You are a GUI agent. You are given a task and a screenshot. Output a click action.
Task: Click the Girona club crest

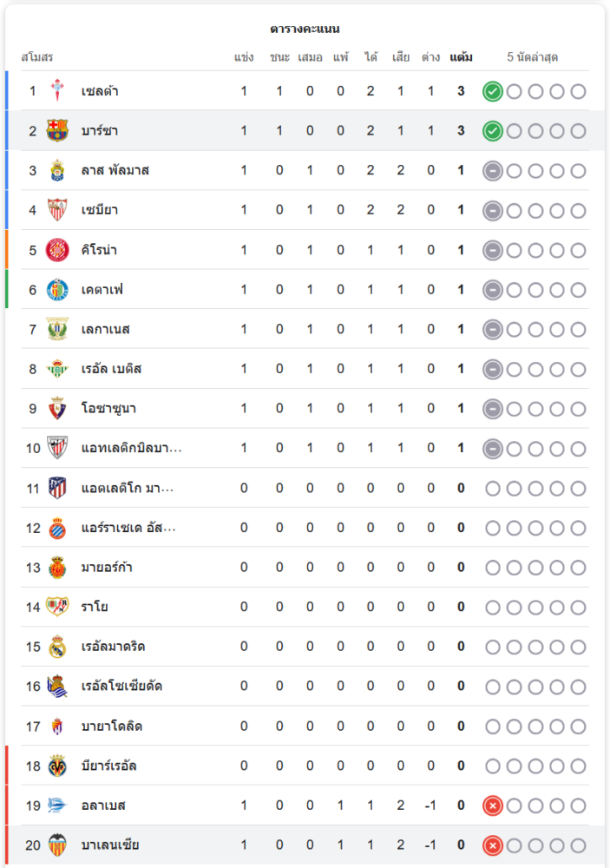57,250
